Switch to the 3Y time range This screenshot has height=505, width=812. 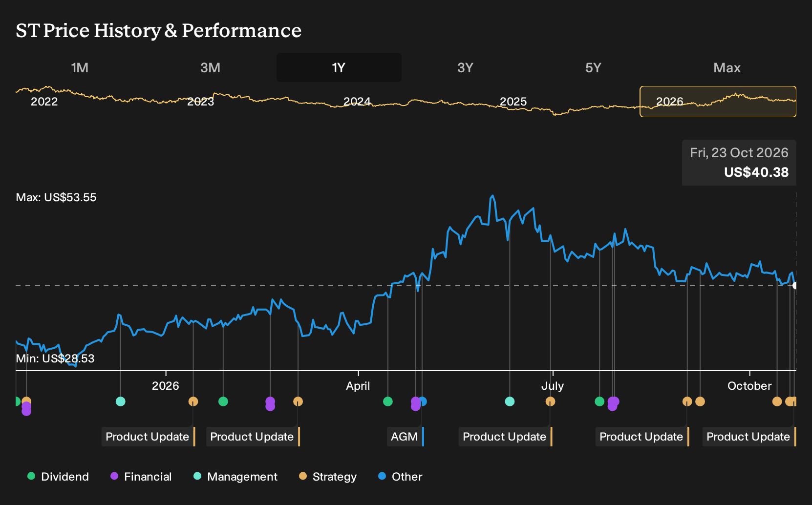click(x=465, y=67)
